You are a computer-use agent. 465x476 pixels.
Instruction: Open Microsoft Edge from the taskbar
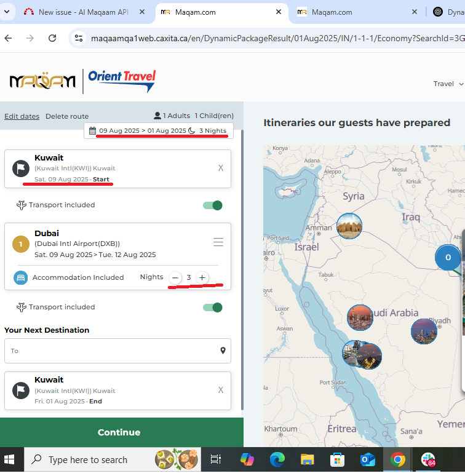[x=277, y=459]
